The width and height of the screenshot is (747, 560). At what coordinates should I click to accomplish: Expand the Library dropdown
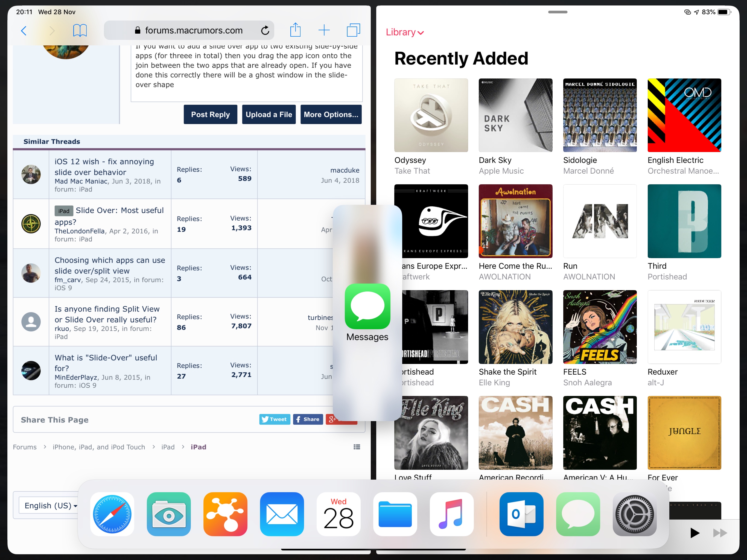405,33
